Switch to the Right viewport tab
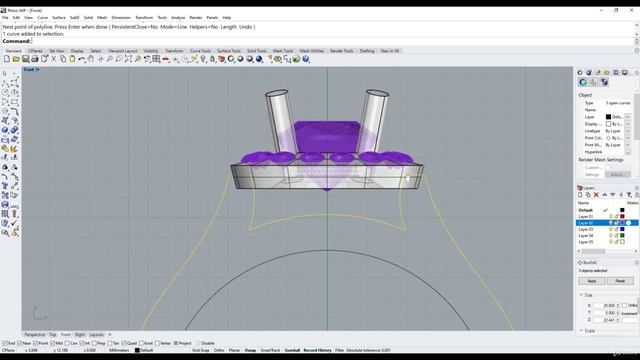 click(80, 335)
